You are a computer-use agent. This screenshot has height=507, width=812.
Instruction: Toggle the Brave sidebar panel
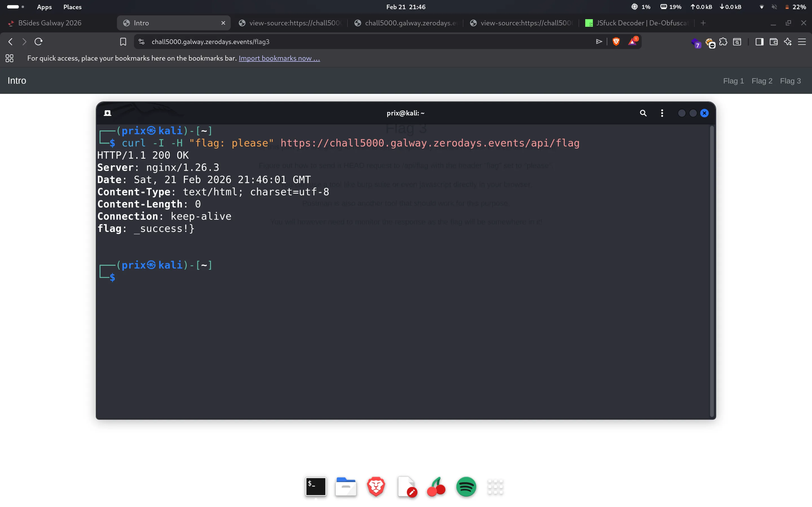click(759, 42)
